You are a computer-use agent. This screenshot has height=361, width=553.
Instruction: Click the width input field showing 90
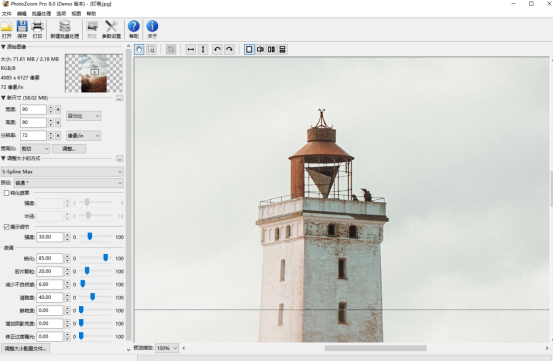tap(33, 110)
